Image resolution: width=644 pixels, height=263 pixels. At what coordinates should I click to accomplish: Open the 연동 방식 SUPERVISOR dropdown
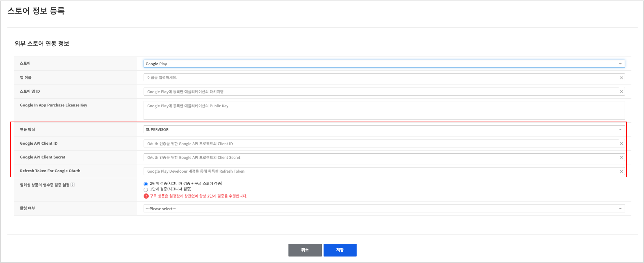click(384, 130)
